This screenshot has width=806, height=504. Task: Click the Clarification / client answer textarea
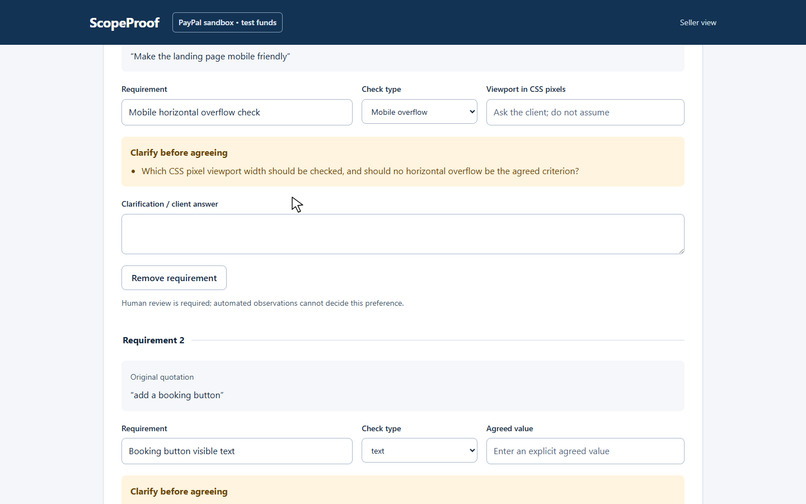click(x=403, y=234)
